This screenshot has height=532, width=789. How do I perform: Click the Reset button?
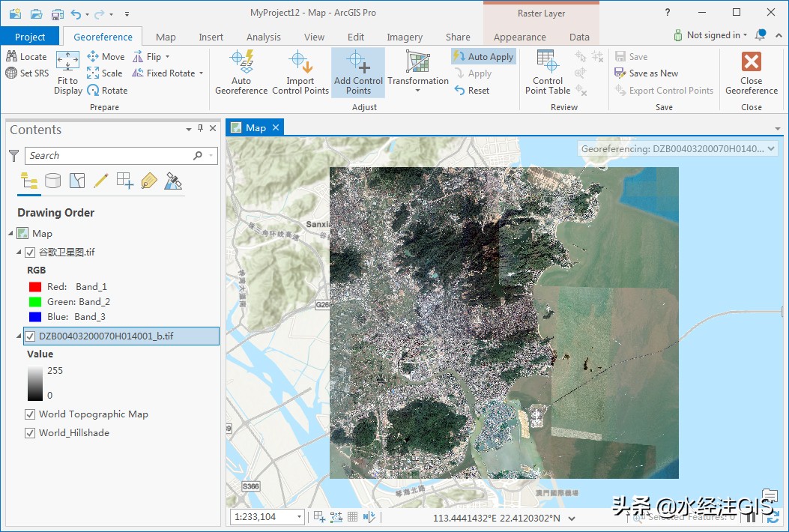point(472,91)
